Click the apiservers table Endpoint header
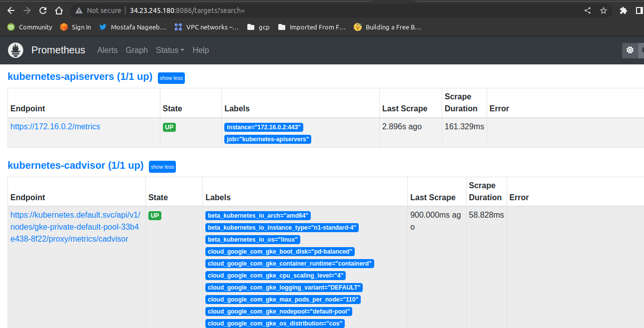The width and height of the screenshot is (644, 328). pyautogui.click(x=27, y=109)
